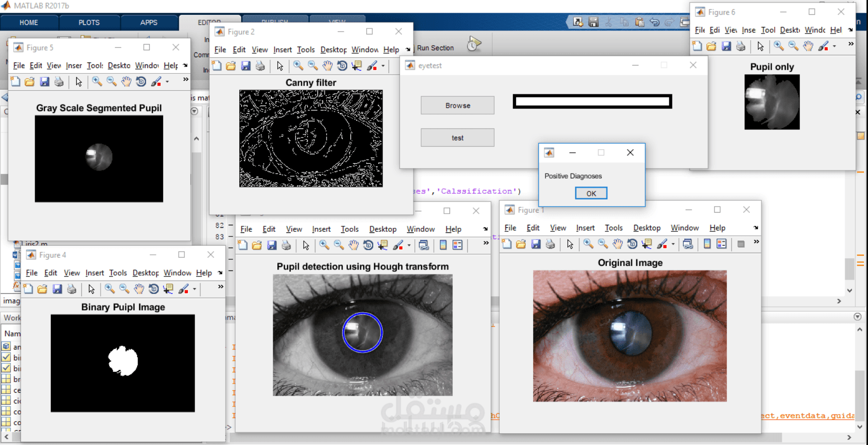Open Brush dropdown arrow in Figure 5 toolbar
This screenshot has height=445, width=868.
pos(167,82)
